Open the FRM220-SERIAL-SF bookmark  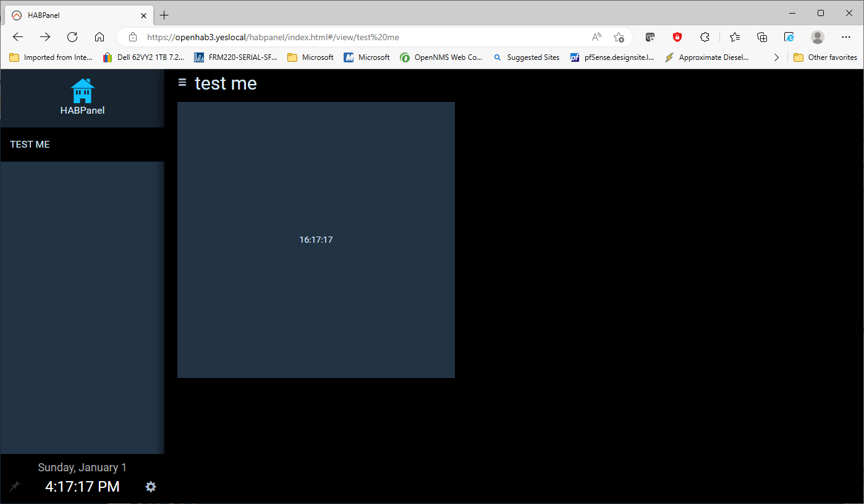pyautogui.click(x=235, y=57)
